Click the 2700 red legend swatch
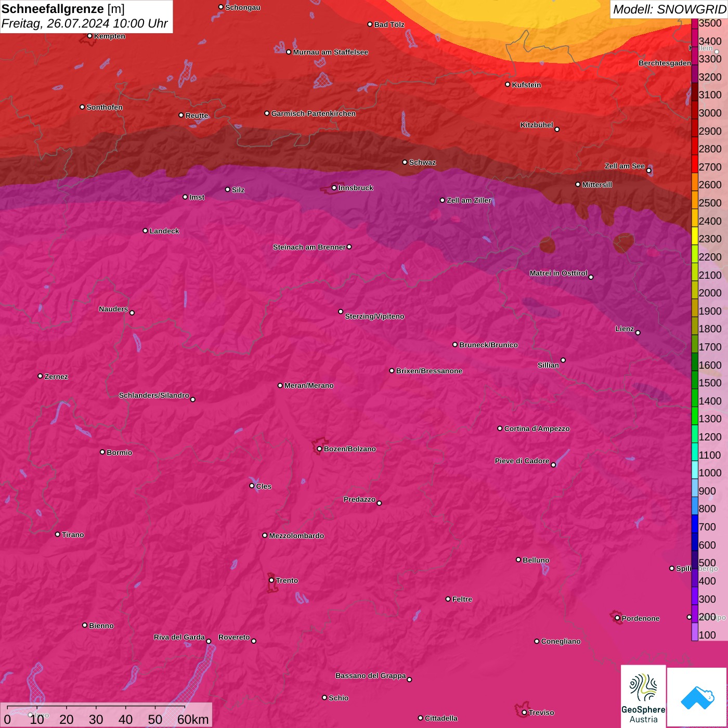Image resolution: width=728 pixels, height=728 pixels. pyautogui.click(x=694, y=163)
